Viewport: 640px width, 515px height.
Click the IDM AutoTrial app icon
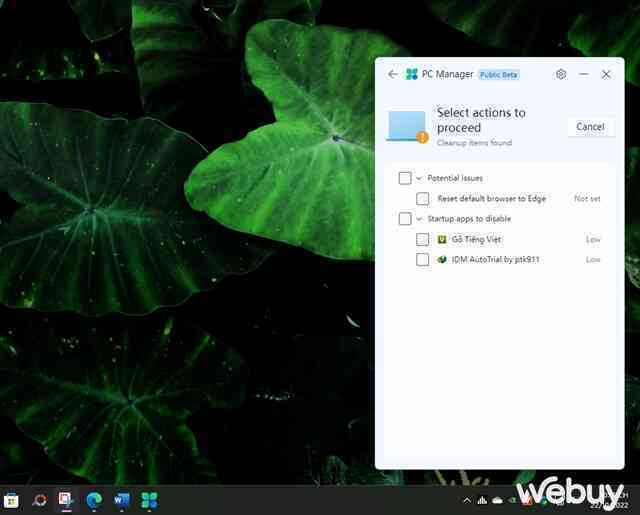pos(442,260)
